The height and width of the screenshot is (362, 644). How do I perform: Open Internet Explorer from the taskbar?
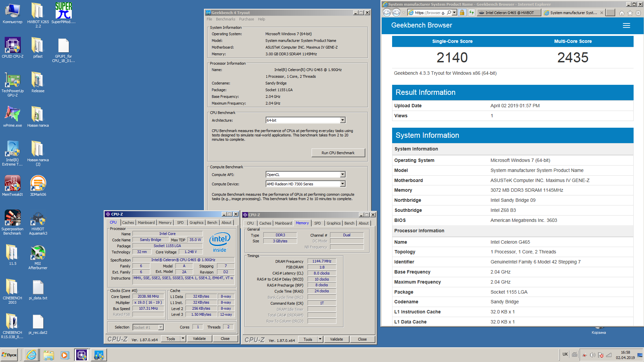pos(32,355)
